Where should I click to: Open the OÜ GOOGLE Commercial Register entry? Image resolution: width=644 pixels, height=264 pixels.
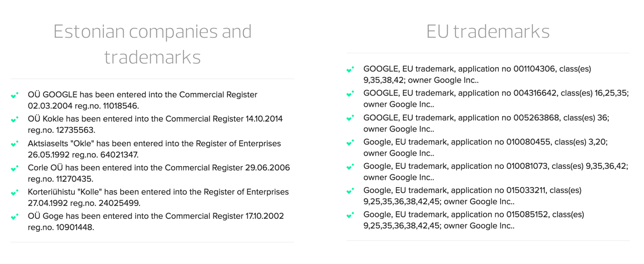[x=142, y=100]
